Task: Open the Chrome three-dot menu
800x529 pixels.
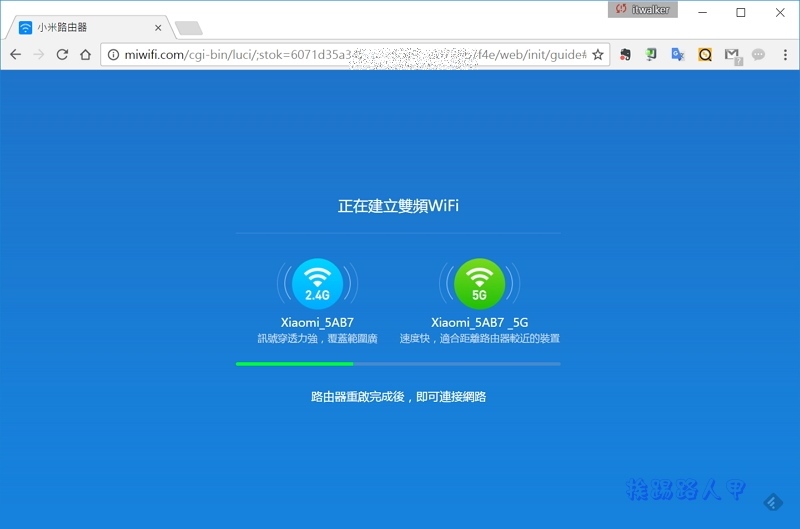Action: point(785,55)
